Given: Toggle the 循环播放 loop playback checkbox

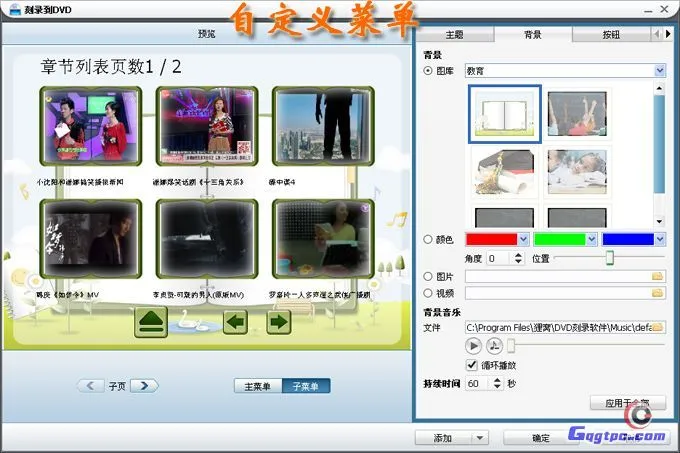Looking at the screenshot, I should 473,365.
